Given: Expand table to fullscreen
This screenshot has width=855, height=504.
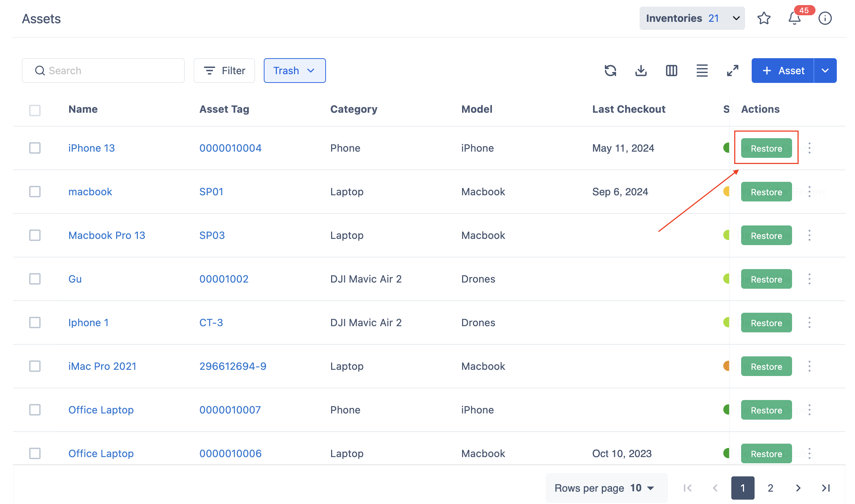Looking at the screenshot, I should (x=732, y=71).
